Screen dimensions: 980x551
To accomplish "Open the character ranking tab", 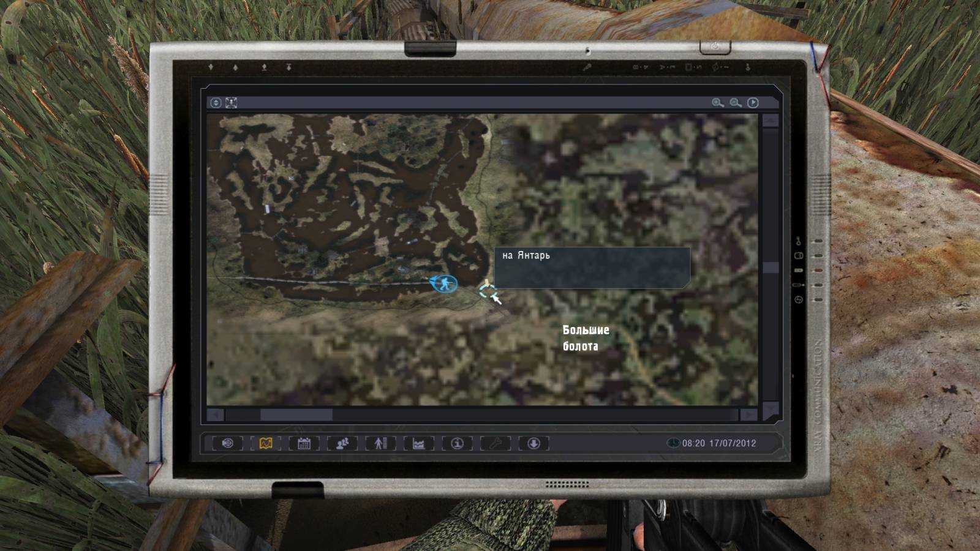I will tap(380, 443).
